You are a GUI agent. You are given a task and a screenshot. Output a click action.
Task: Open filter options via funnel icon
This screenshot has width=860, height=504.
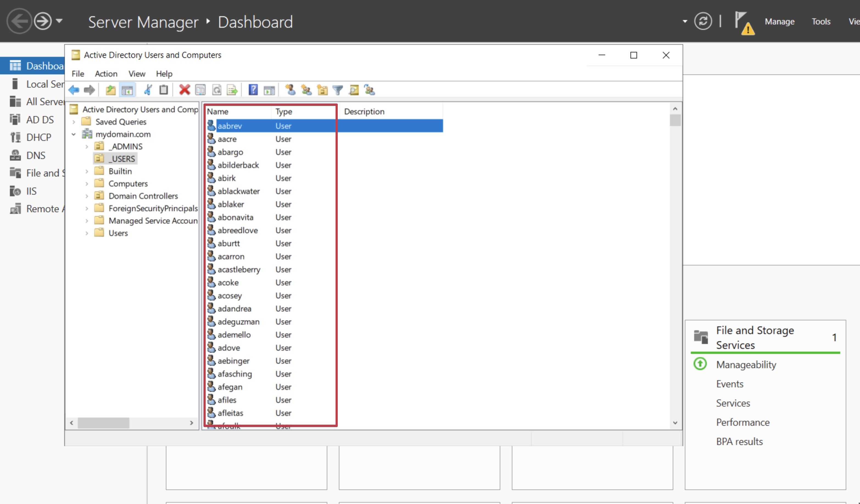coord(337,90)
